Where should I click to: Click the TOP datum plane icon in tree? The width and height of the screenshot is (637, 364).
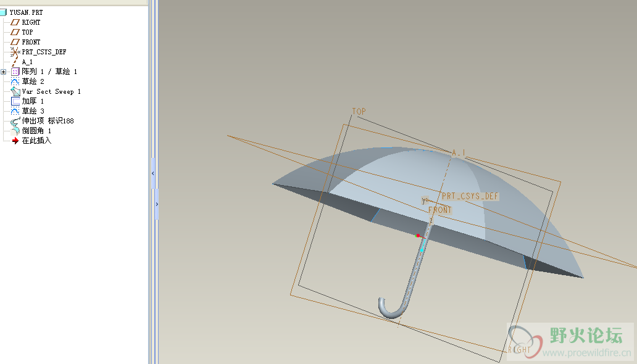(15, 32)
